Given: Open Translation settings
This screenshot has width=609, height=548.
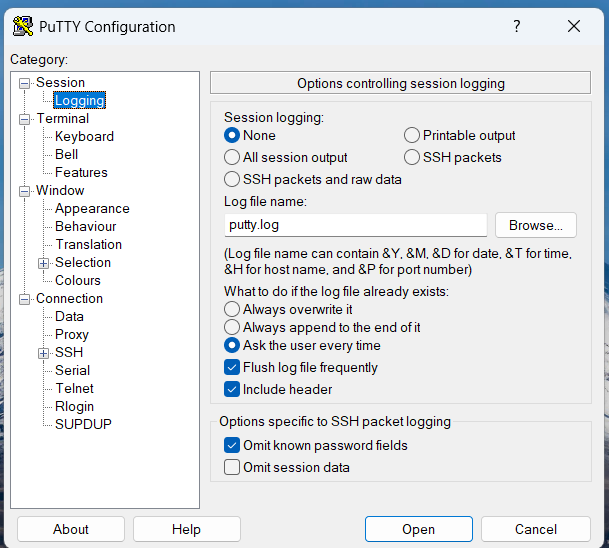Looking at the screenshot, I should [x=89, y=244].
